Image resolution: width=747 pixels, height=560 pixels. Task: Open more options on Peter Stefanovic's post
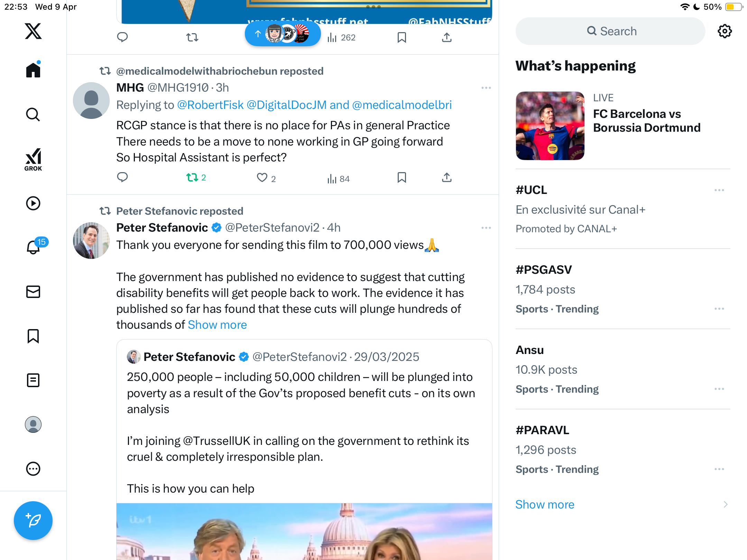click(x=486, y=228)
